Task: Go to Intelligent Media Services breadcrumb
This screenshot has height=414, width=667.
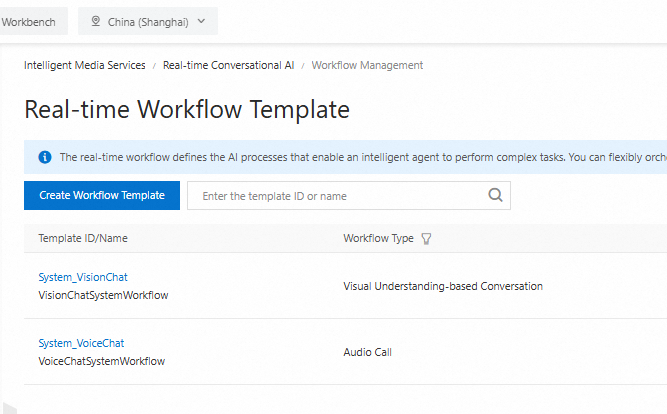Action: coord(85,65)
